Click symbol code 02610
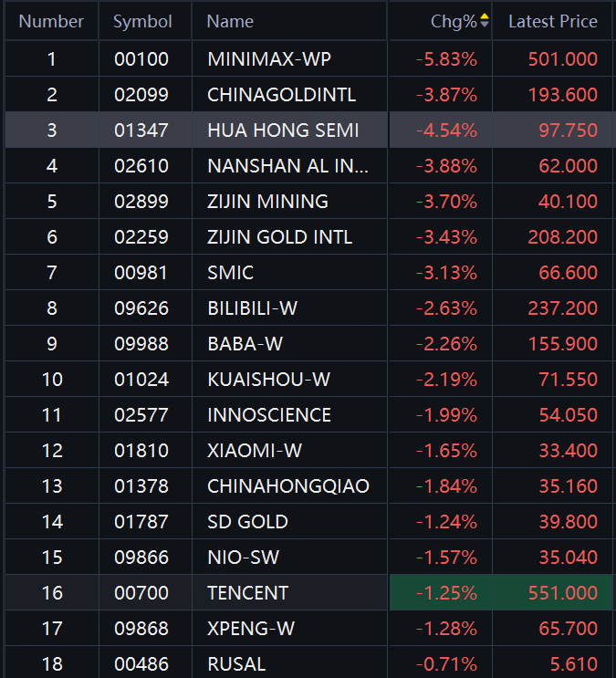616x678 pixels. pos(141,166)
